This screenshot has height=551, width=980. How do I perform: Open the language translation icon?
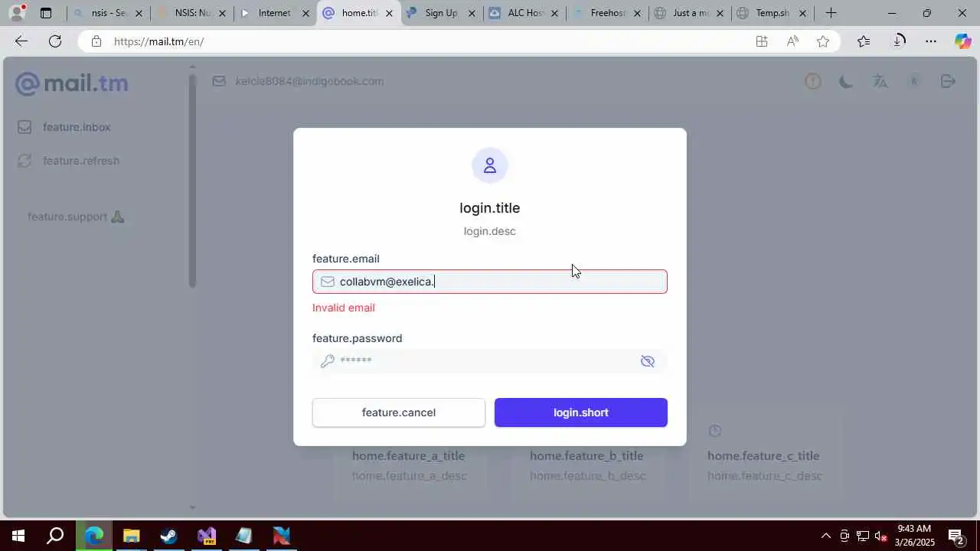click(880, 81)
